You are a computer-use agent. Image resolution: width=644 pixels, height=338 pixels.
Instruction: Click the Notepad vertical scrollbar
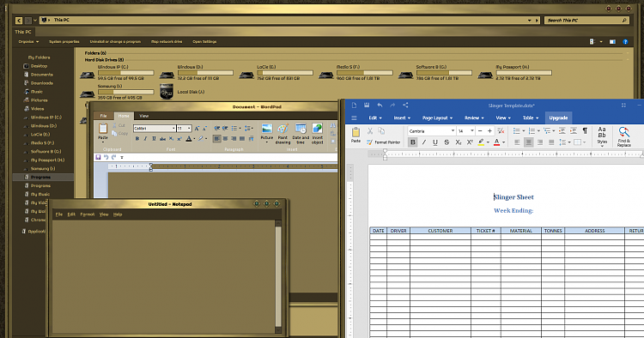pyautogui.click(x=278, y=276)
